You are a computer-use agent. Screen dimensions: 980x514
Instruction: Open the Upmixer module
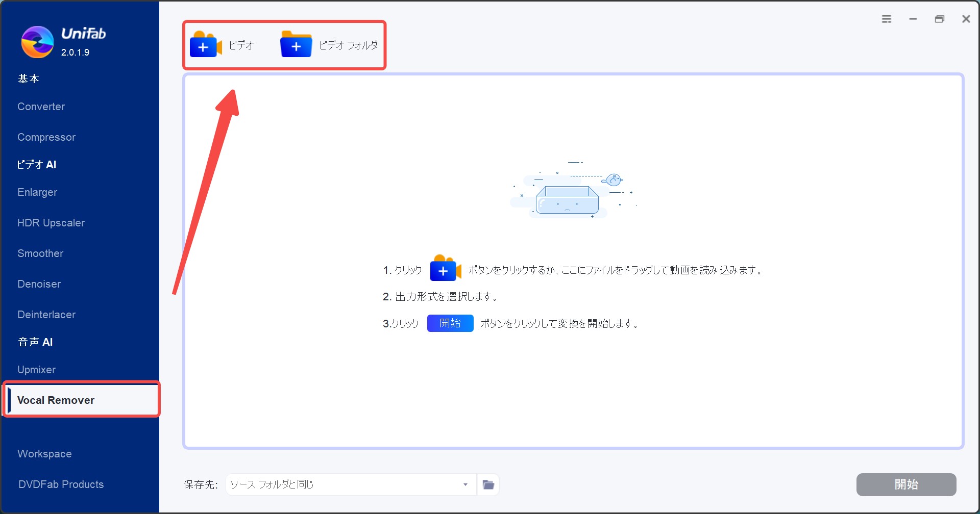point(37,370)
